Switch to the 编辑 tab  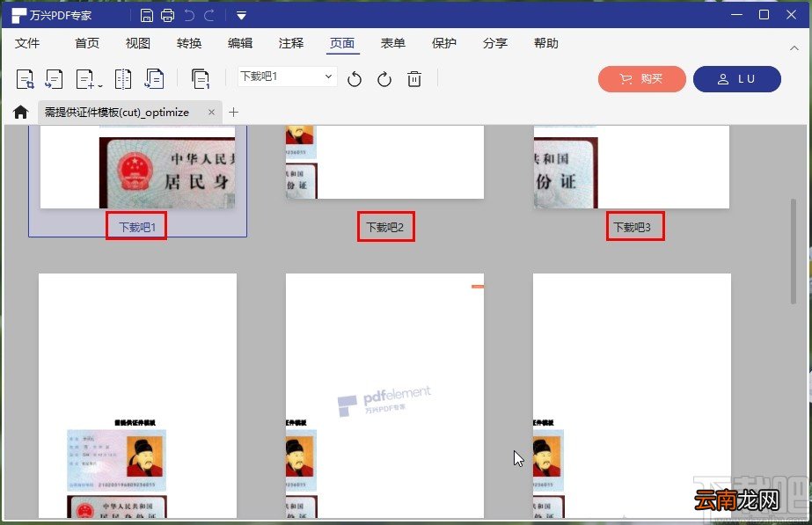click(x=240, y=43)
